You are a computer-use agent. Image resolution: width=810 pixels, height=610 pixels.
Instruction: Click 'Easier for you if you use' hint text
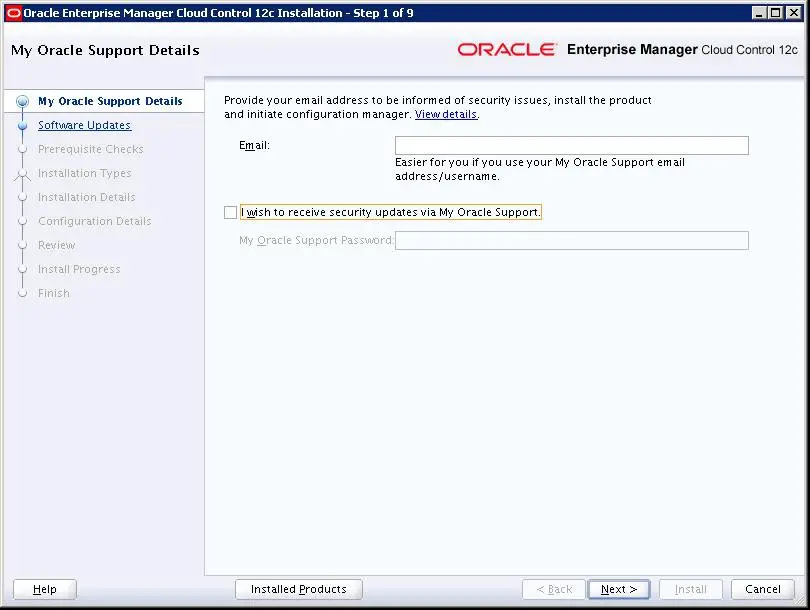tap(540, 169)
